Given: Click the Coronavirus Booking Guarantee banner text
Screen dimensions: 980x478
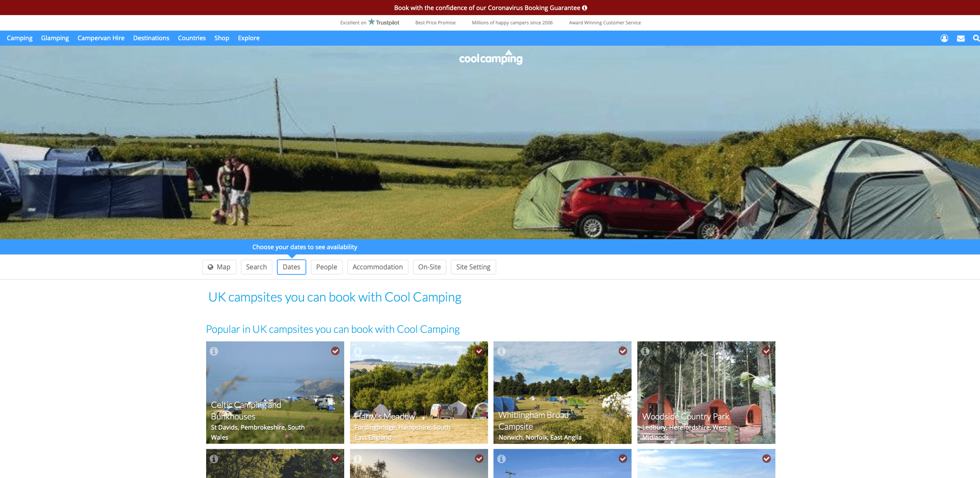Looking at the screenshot, I should point(487,8).
